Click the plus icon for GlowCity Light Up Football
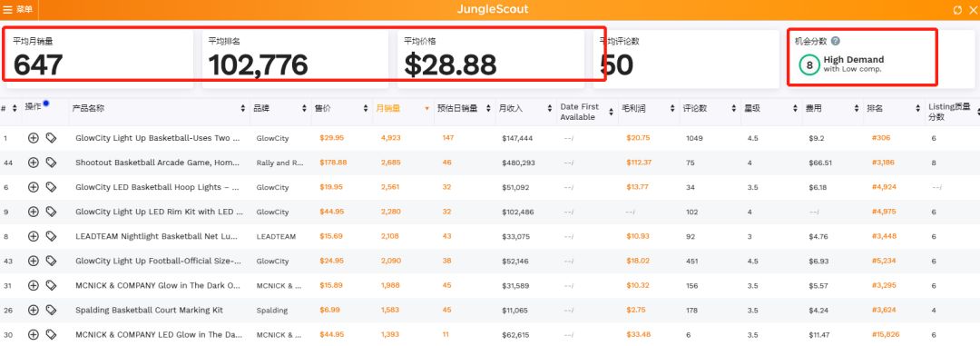The image size is (980, 346). (x=34, y=261)
